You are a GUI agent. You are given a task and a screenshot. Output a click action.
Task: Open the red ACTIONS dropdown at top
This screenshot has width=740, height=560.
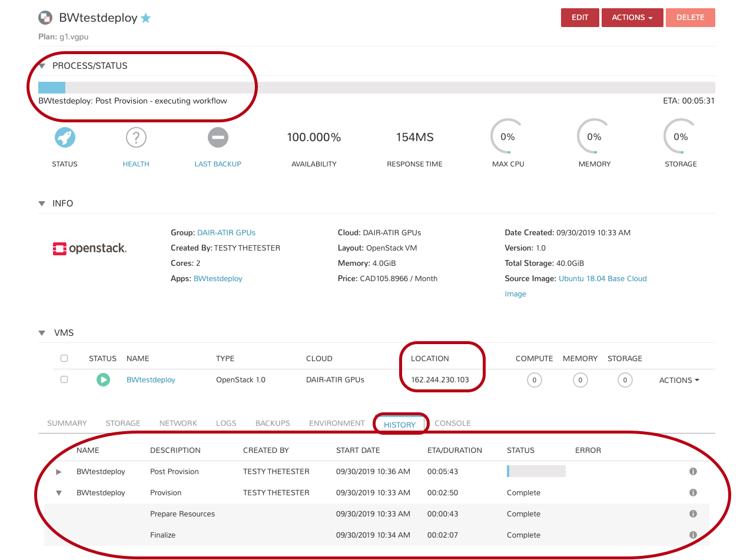[x=632, y=18]
